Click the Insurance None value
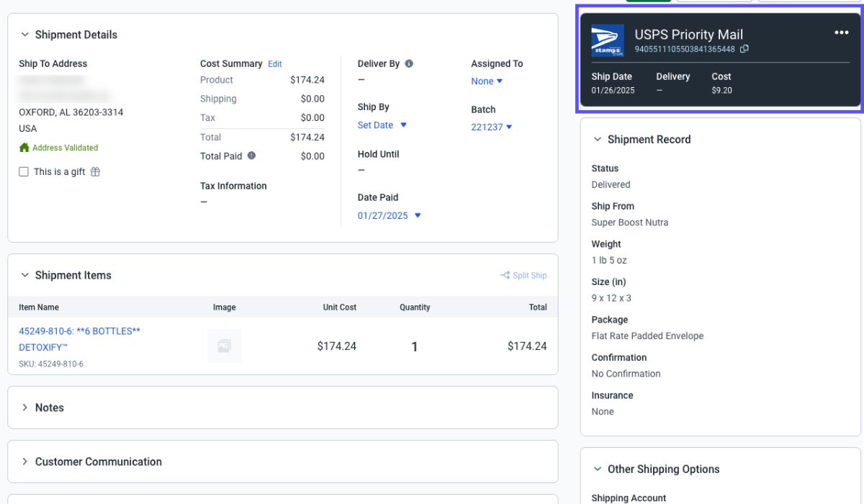 [x=603, y=412]
